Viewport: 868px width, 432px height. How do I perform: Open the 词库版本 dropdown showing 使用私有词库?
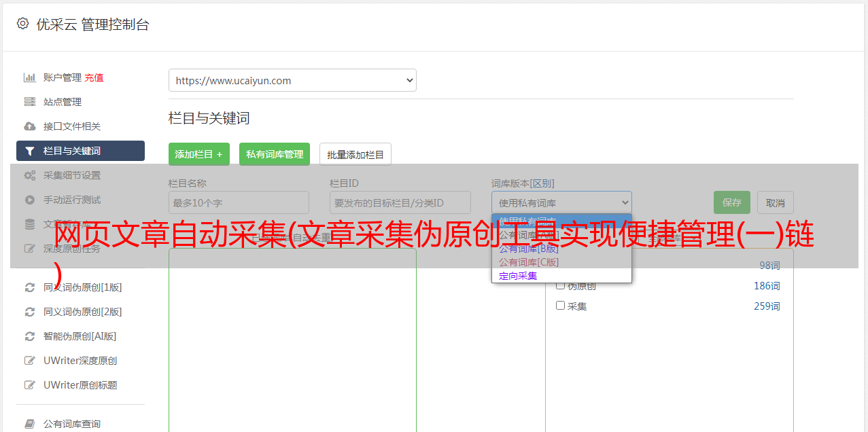561,202
